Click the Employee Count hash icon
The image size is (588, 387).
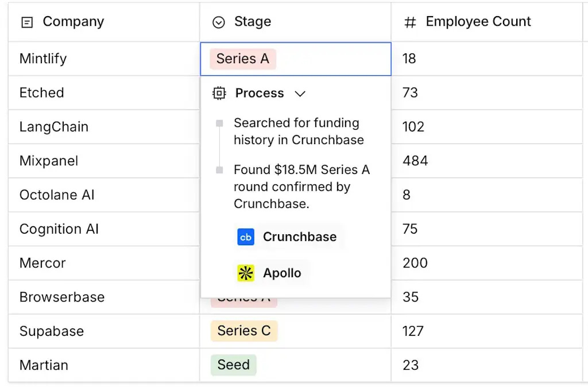pyautogui.click(x=410, y=22)
